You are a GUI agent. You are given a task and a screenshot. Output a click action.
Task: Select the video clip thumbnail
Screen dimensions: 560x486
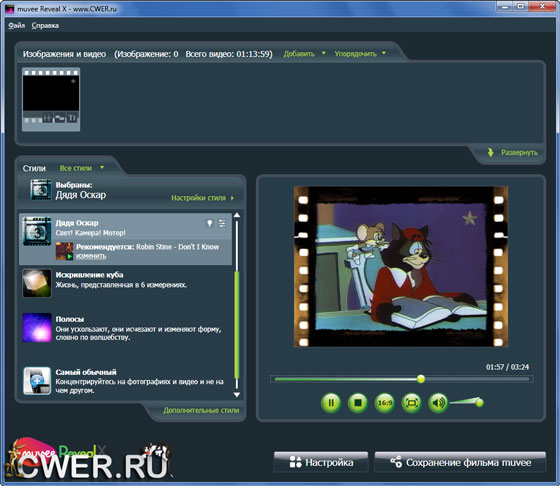point(51,99)
